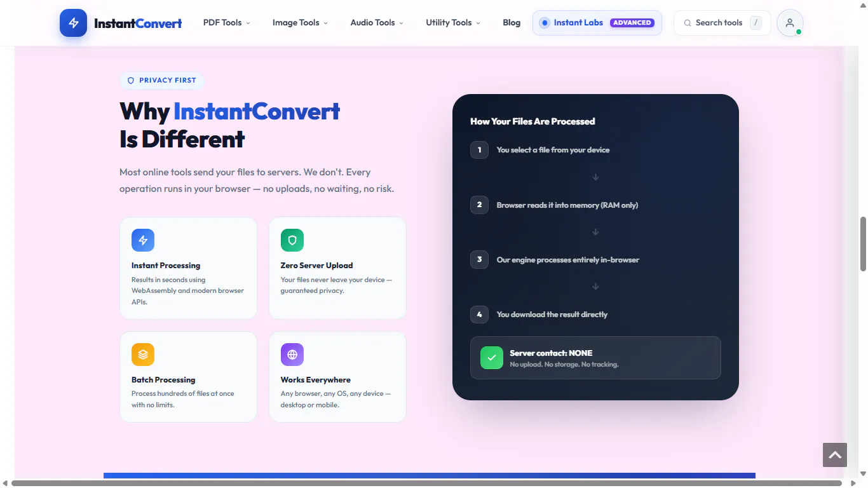The width and height of the screenshot is (868, 488).
Task: Click the 'Batch Processing' card title
Action: pos(163,380)
